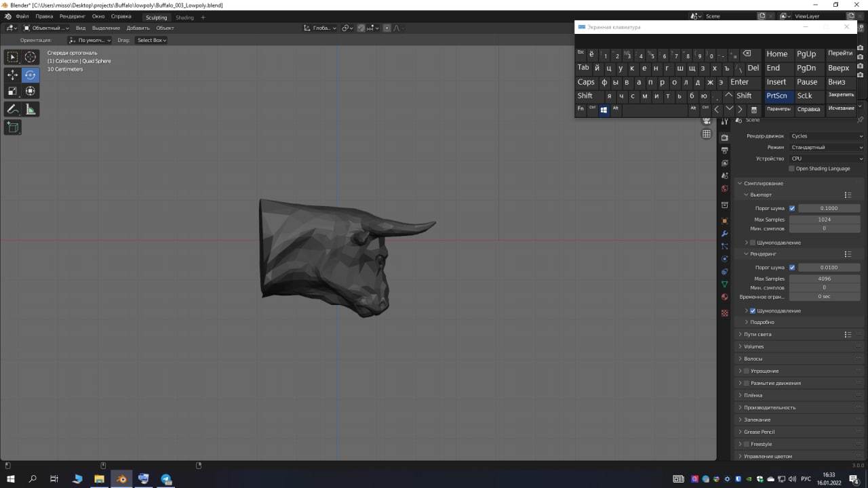Enable viewport Шумоподавление checkbox
Viewport: 868px width, 488px height.
coord(754,243)
